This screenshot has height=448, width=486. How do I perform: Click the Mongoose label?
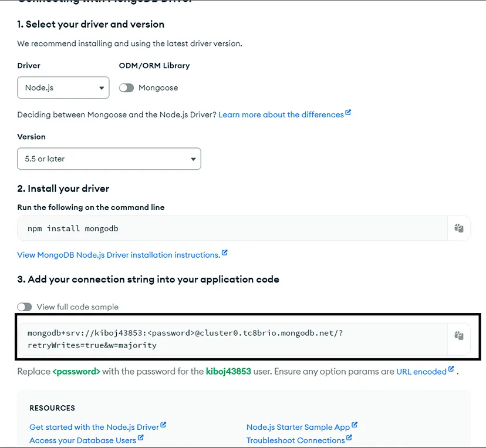158,88
